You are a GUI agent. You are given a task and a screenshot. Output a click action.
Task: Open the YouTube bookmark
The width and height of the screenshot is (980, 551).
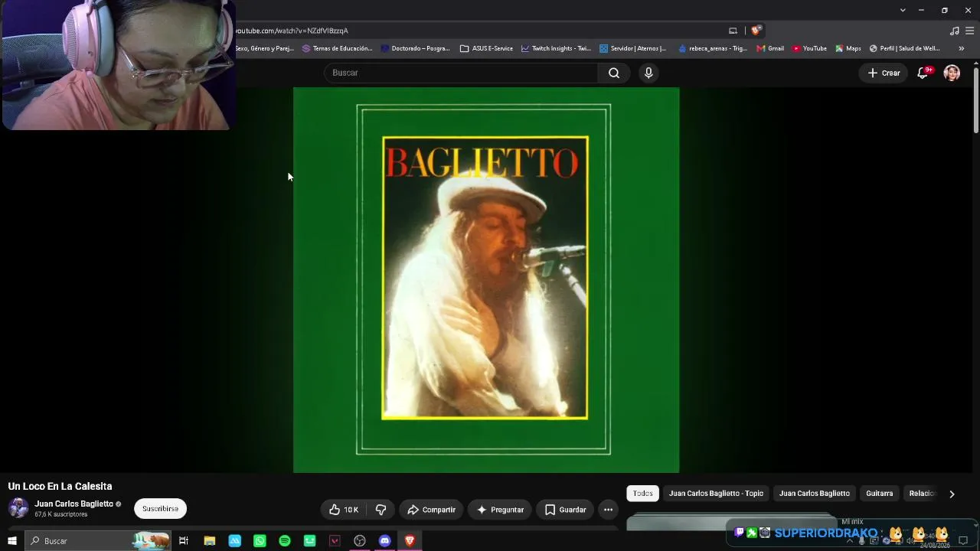click(x=809, y=48)
